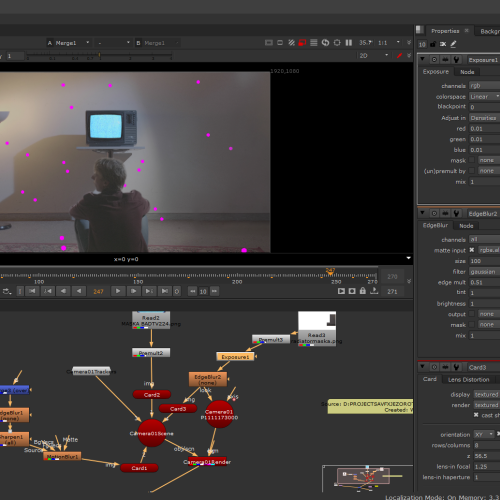Click the EdgeBlur2 inputs icon
The image size is (500, 500).
pos(445,213)
